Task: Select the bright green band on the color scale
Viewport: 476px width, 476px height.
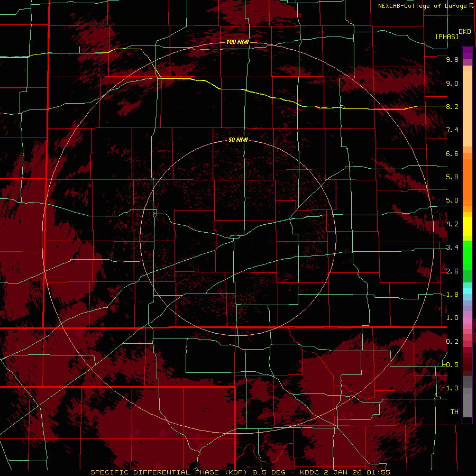Action: 467,254
